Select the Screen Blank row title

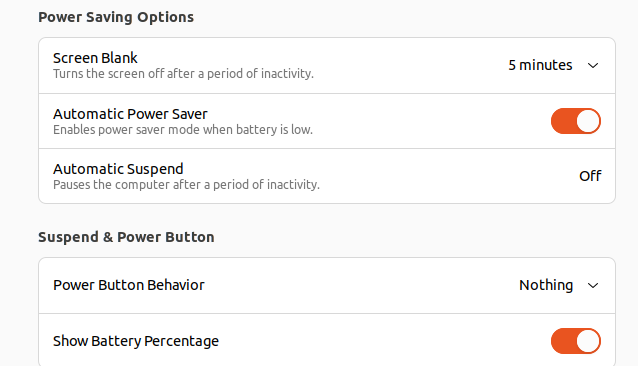pos(95,58)
